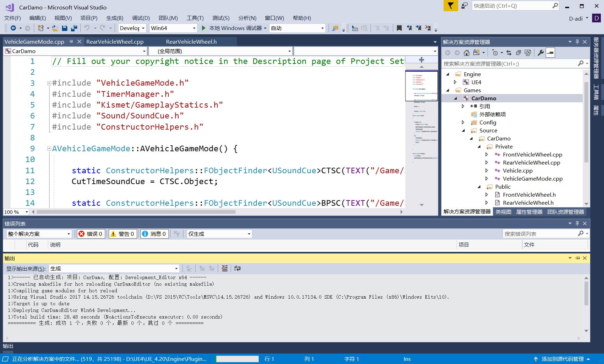Click the Quick Launch search field

click(516, 6)
